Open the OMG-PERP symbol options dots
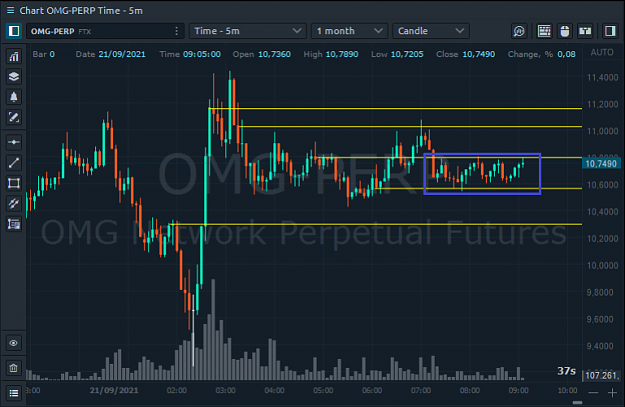 pos(177,31)
